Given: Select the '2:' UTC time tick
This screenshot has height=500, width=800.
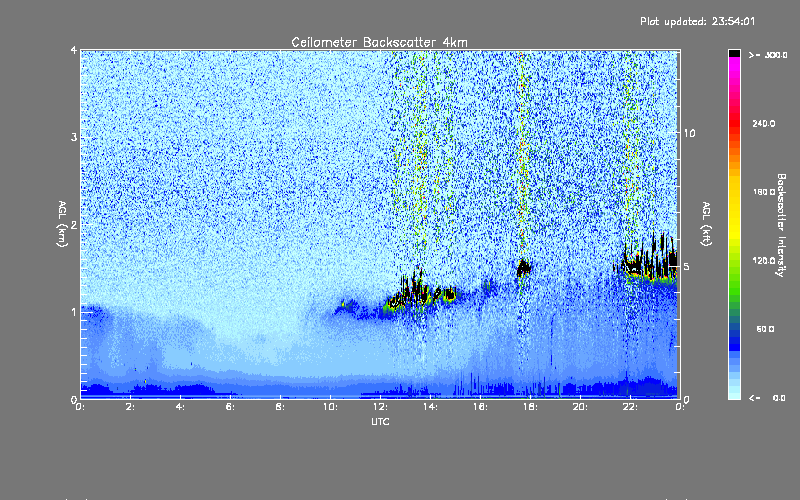Looking at the screenshot, I should [131, 407].
